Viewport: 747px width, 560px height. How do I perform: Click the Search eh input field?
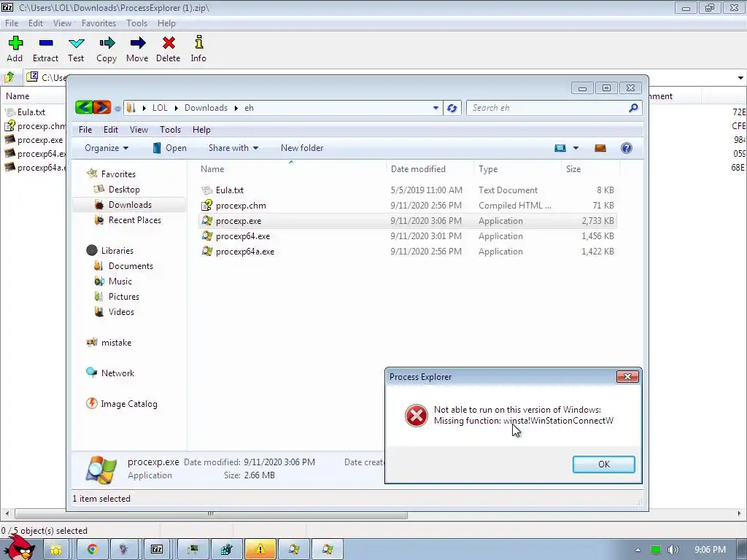tap(548, 108)
